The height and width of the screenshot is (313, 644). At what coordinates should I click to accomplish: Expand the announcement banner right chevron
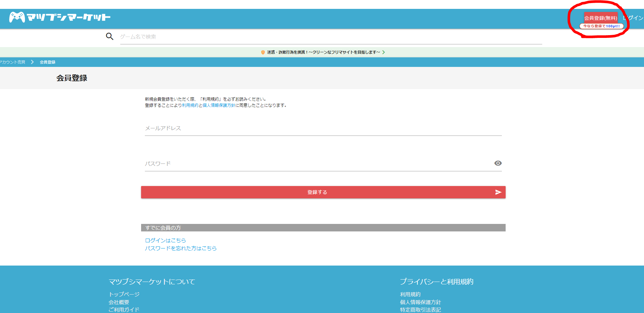384,52
